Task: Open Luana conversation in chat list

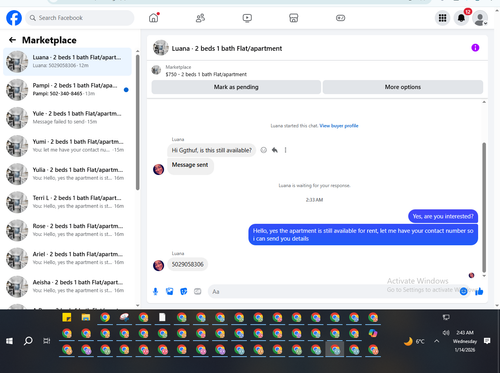Action: (x=67, y=62)
